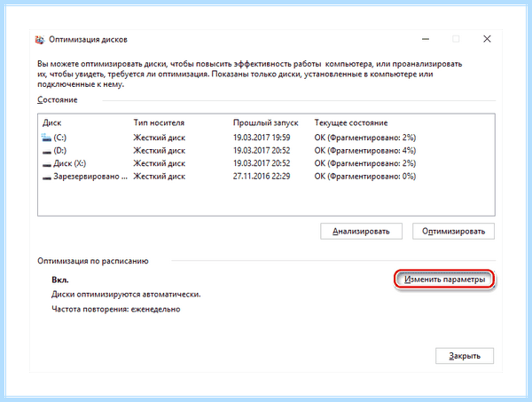Select the (D:) drive name
Screen dimensions: 532x402
click(x=59, y=150)
